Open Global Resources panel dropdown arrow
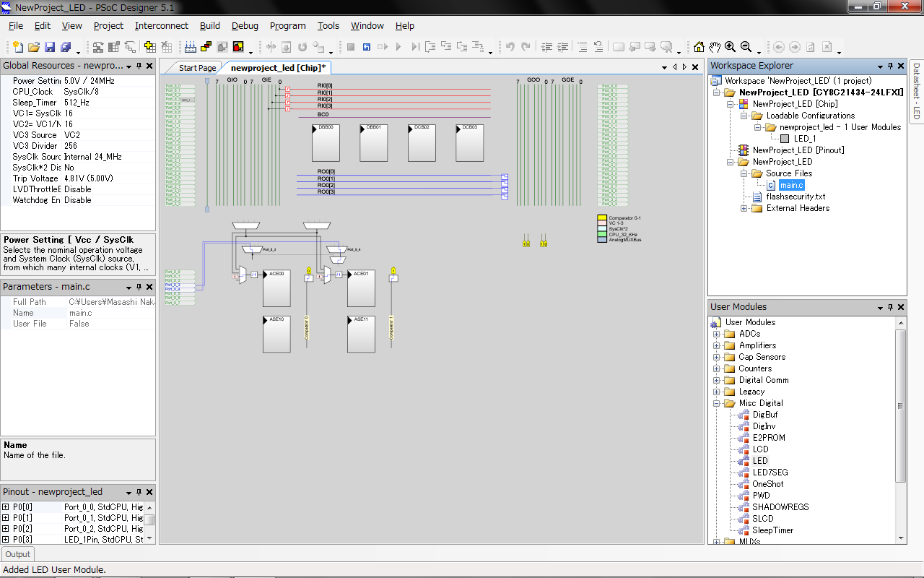This screenshot has width=924, height=578. pos(129,66)
